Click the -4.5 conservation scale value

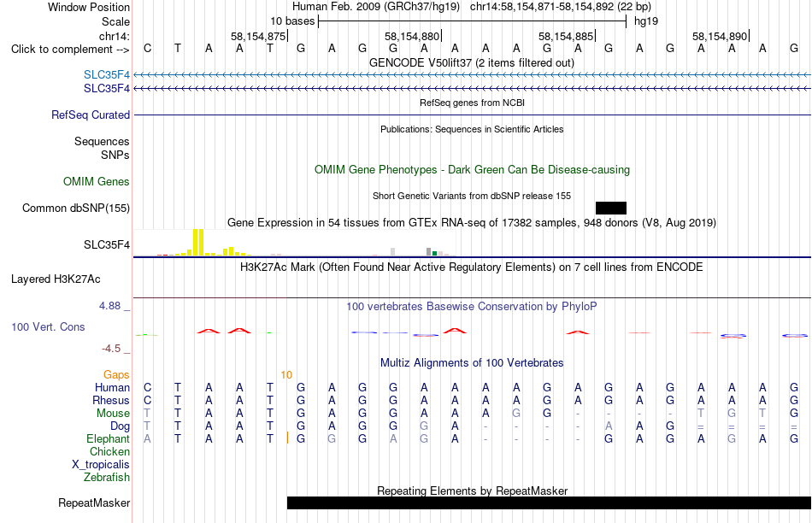click(x=111, y=349)
